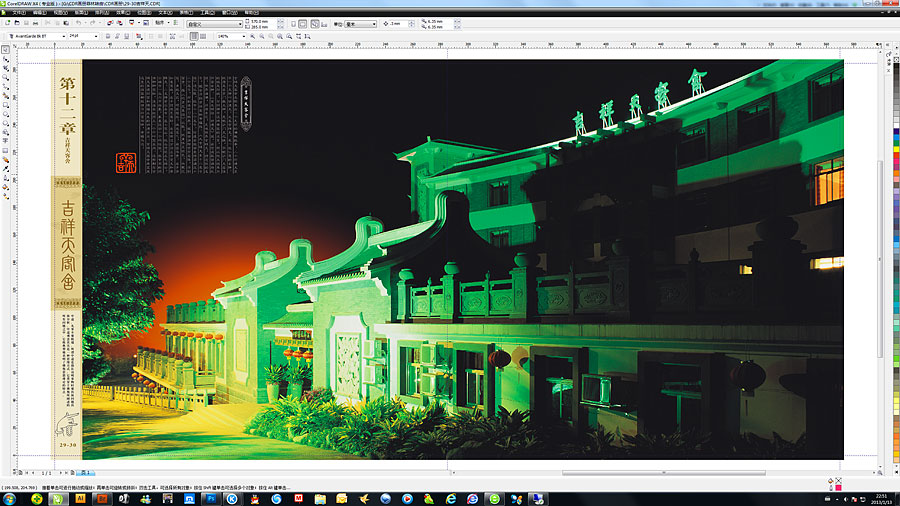The width and height of the screenshot is (900, 506).
Task: Open Adobe Illustrator from the taskbar
Action: click(x=80, y=499)
